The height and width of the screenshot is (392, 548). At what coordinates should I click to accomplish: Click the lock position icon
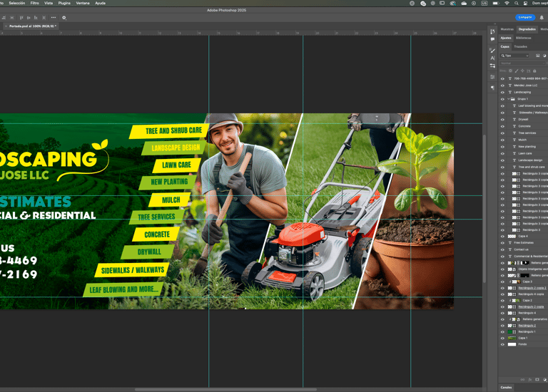[522, 71]
